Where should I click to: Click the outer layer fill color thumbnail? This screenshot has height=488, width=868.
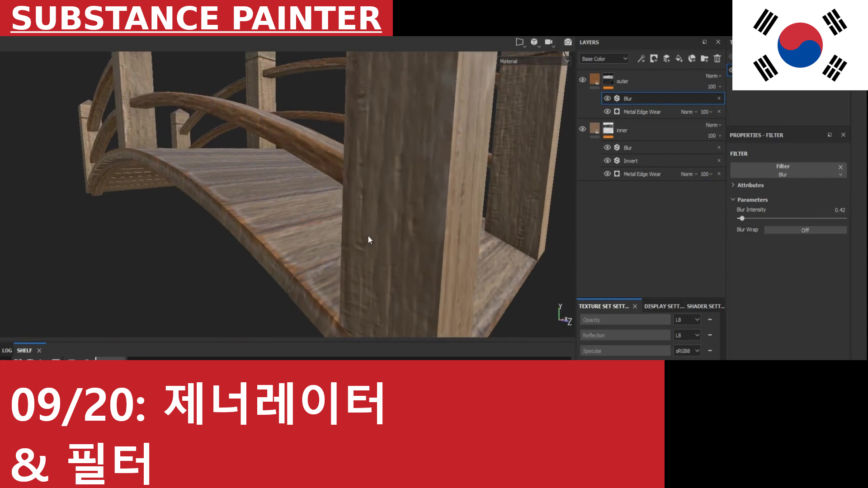pos(594,80)
